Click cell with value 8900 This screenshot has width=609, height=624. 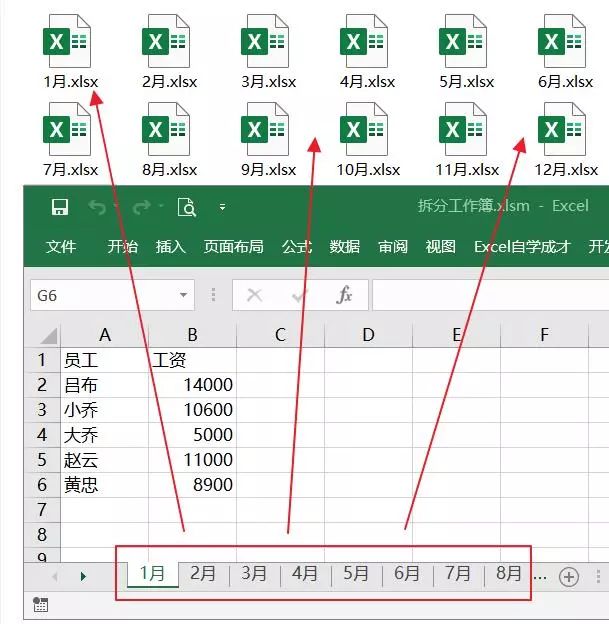tap(193, 485)
